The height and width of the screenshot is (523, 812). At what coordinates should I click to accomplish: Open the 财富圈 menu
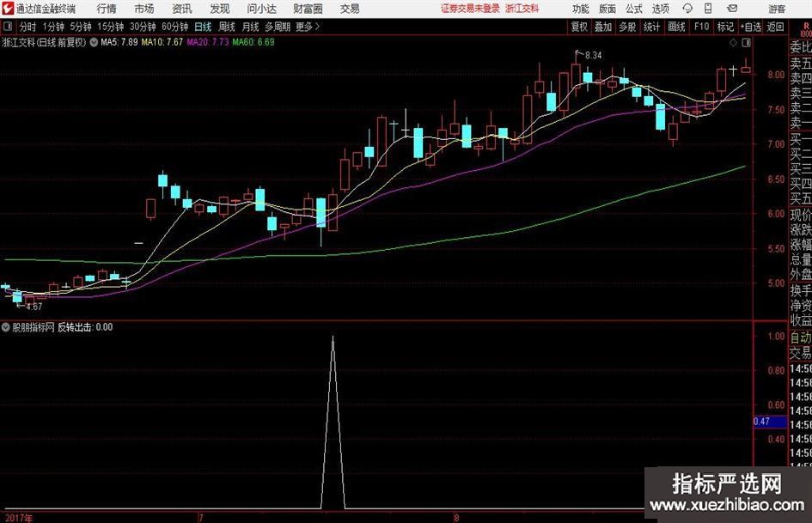(x=308, y=9)
